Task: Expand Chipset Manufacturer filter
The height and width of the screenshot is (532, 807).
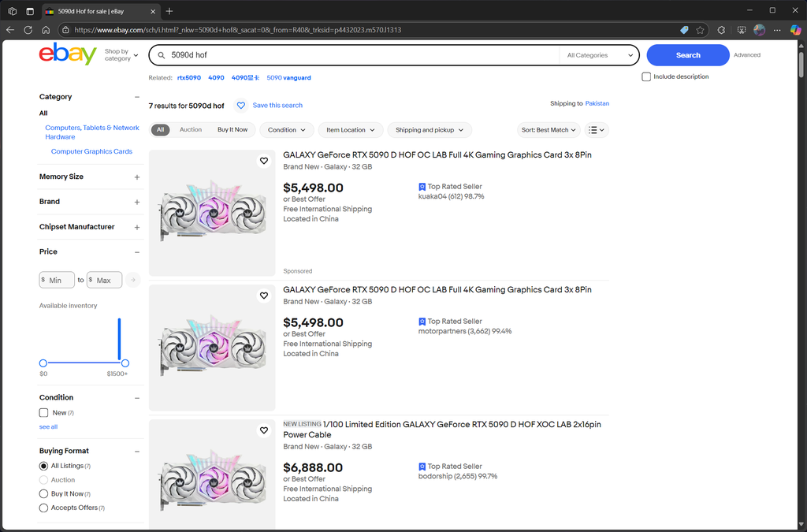Action: pyautogui.click(x=137, y=228)
